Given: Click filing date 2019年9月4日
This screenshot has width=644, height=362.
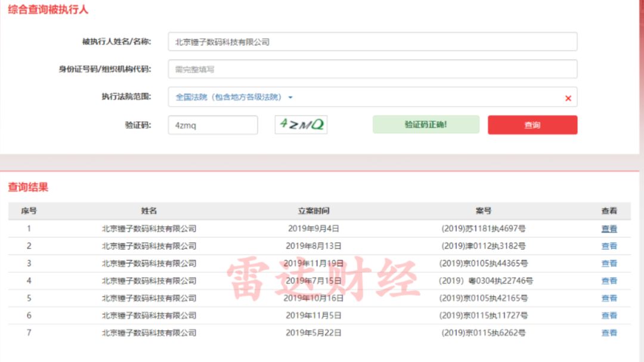Looking at the screenshot, I should [x=314, y=229].
